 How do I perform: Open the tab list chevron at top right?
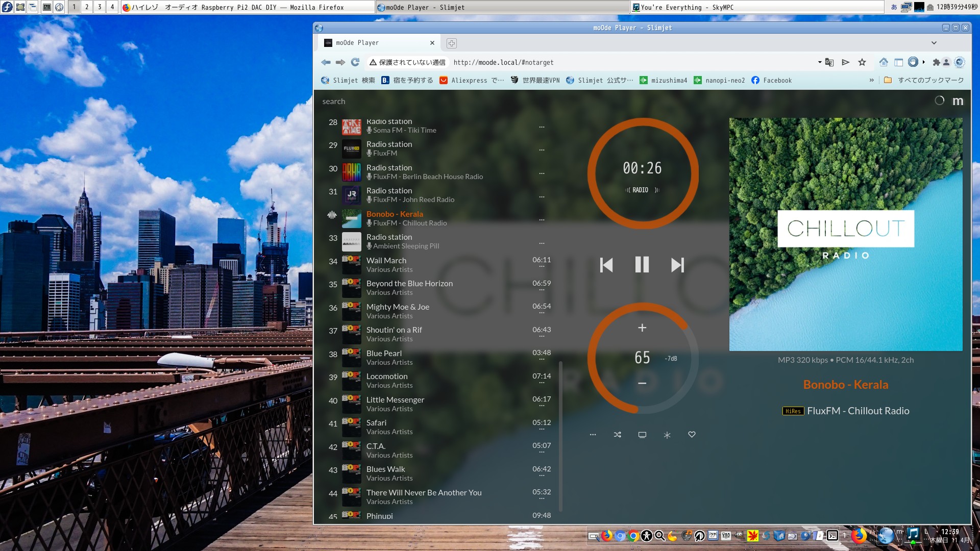[934, 43]
